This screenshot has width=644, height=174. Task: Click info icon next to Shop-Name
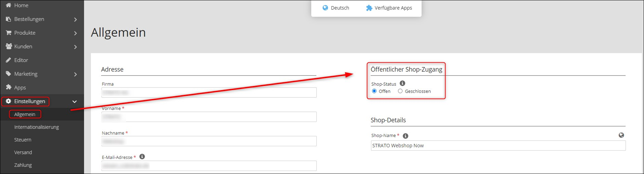[406, 136]
